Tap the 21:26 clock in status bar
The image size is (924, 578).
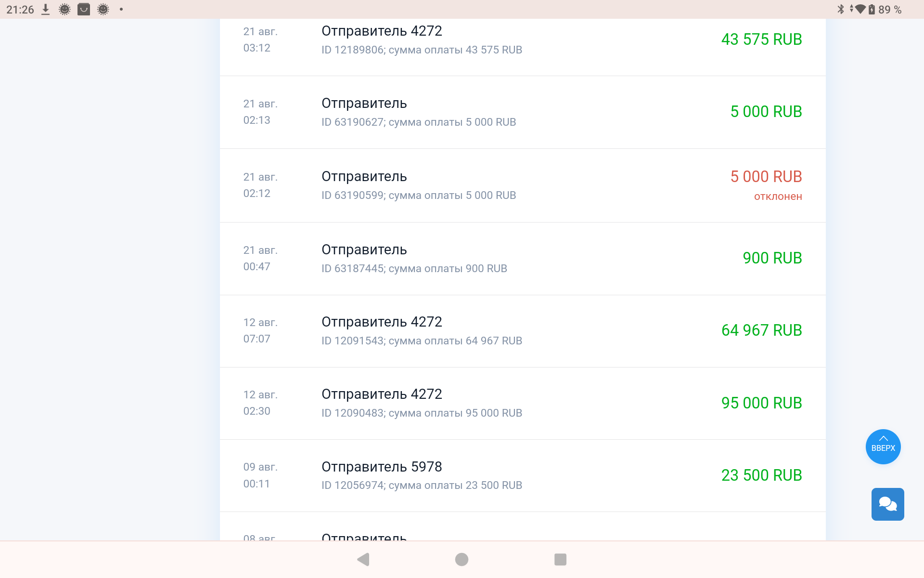click(x=20, y=9)
